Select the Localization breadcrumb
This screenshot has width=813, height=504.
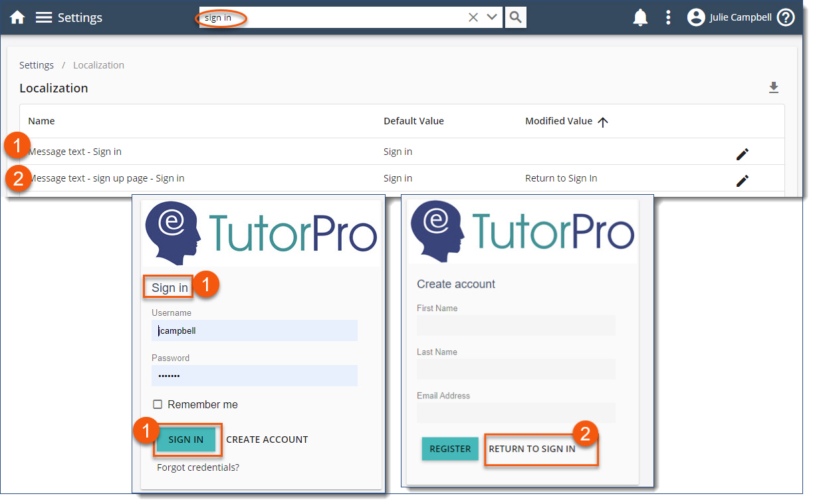click(98, 65)
